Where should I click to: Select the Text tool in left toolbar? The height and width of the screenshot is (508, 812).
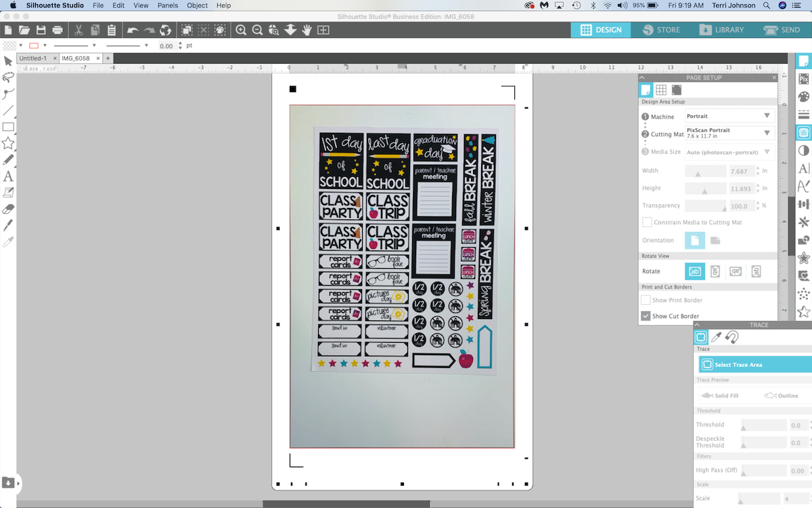[x=8, y=176]
